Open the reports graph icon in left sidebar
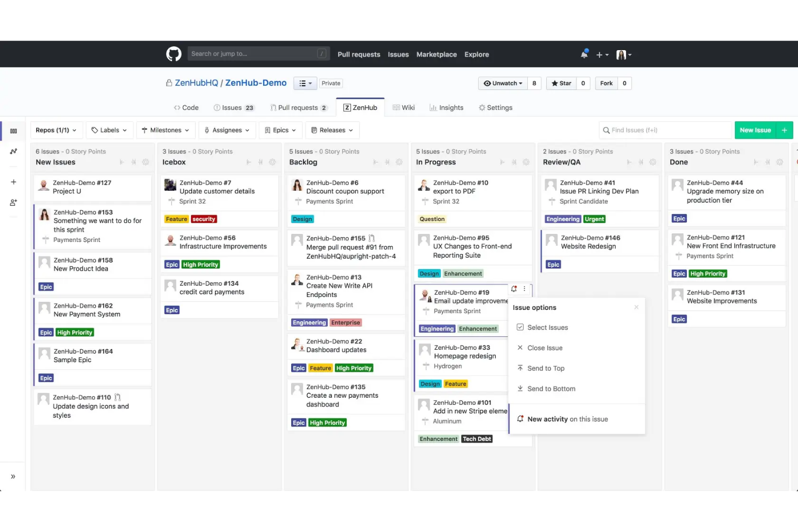 [13, 151]
